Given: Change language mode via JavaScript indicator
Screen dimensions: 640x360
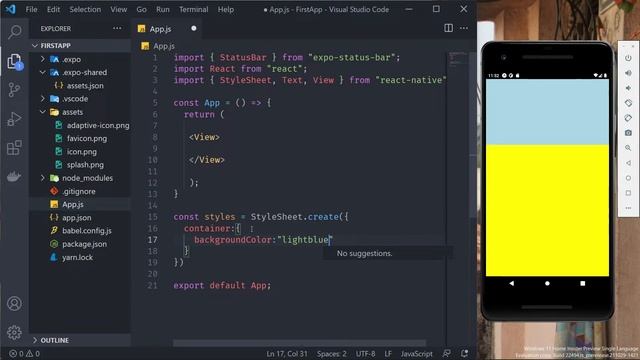Looking at the screenshot, I should coord(416,353).
